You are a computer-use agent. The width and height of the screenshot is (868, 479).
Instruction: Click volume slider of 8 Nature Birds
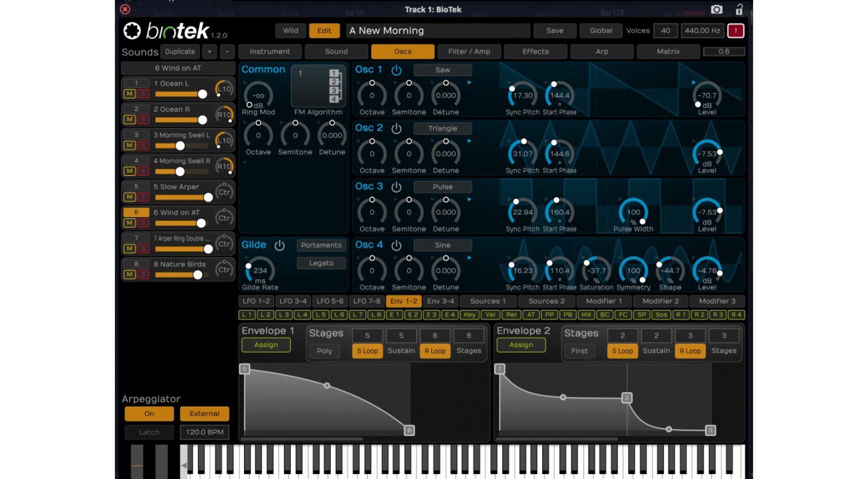pyautogui.click(x=181, y=275)
